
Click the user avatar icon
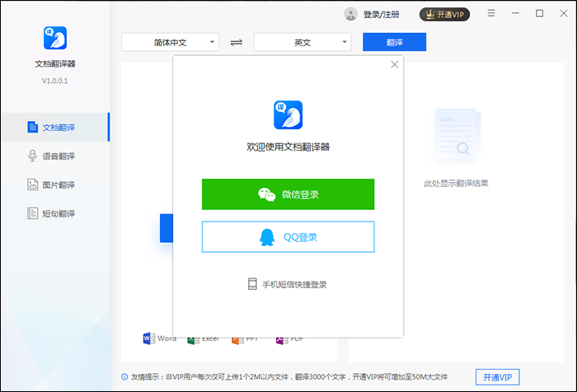350,14
